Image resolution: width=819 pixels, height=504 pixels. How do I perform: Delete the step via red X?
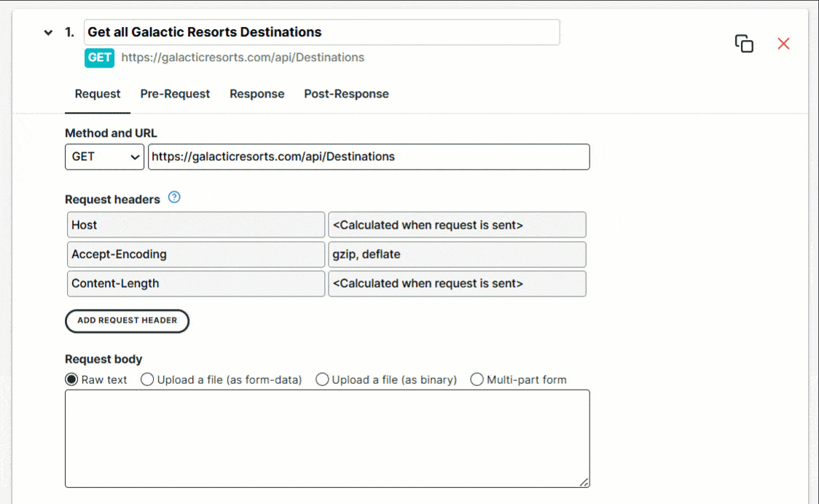click(783, 44)
